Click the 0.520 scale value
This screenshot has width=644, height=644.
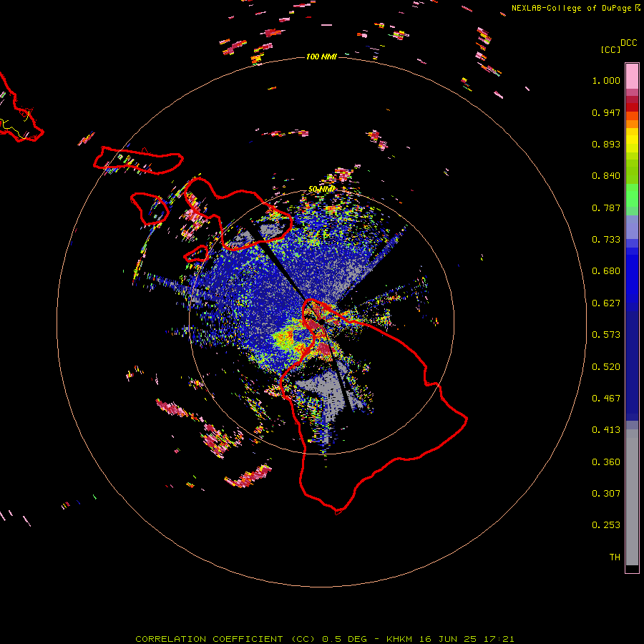pyautogui.click(x=606, y=367)
